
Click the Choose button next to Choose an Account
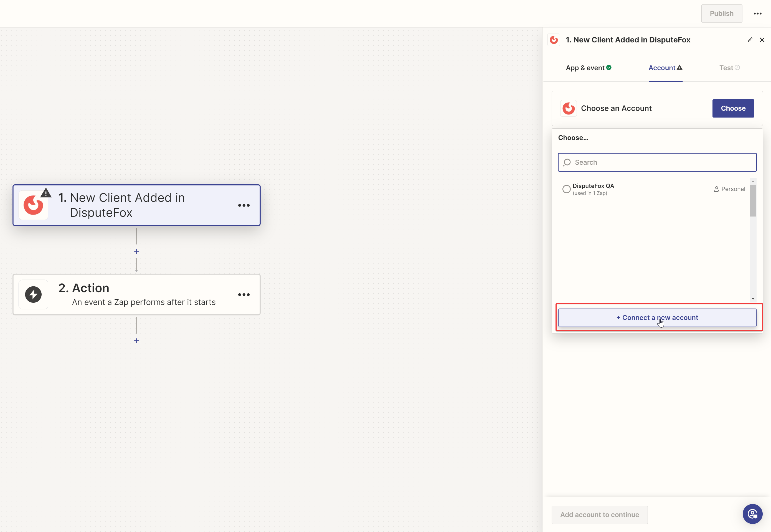(733, 108)
